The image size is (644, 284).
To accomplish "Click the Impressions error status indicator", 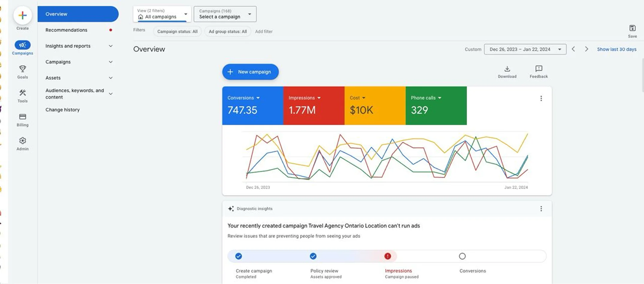I will coord(387,256).
